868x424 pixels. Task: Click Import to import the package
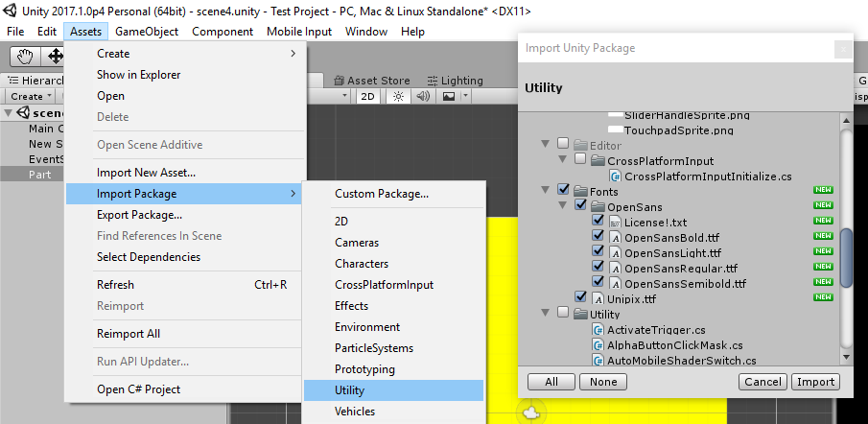[816, 382]
